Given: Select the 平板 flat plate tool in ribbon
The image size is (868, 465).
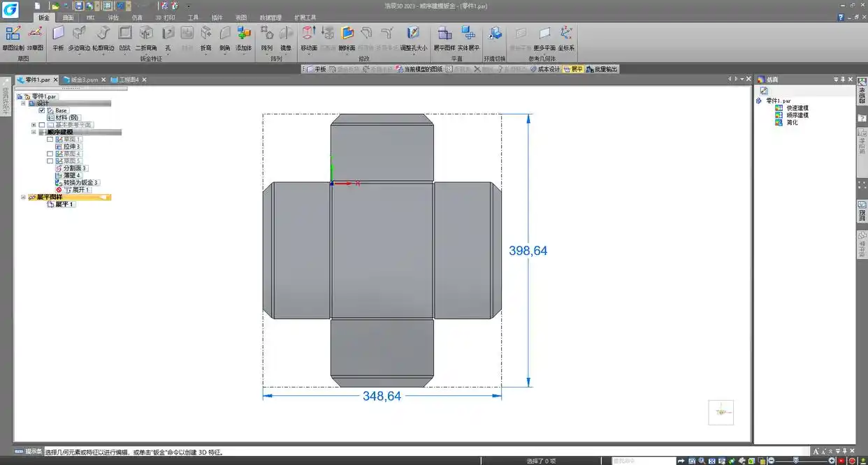Looking at the screenshot, I should 58,38.
